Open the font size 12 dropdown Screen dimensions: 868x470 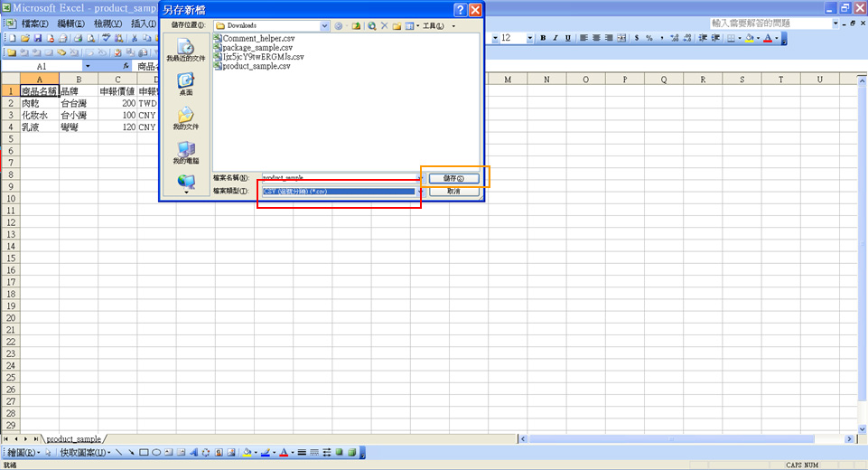click(x=534, y=38)
